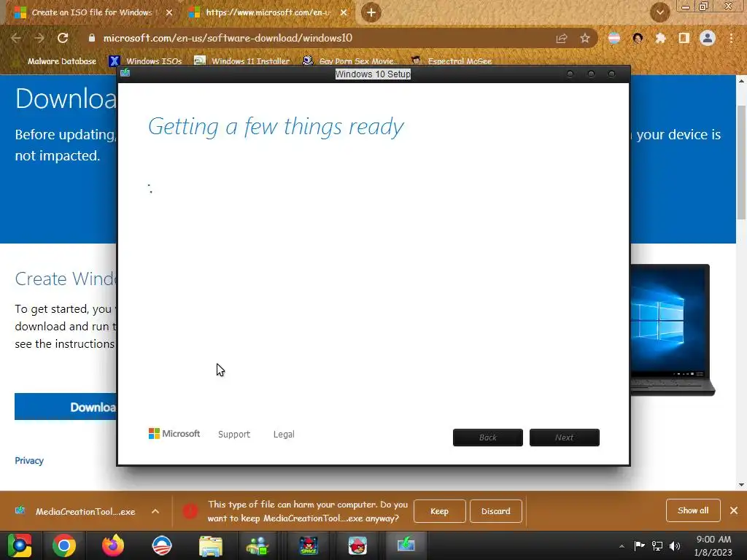Screen dimensions: 747x560
Task: Open File Explorer folder on taskbar
Action: 211,546
